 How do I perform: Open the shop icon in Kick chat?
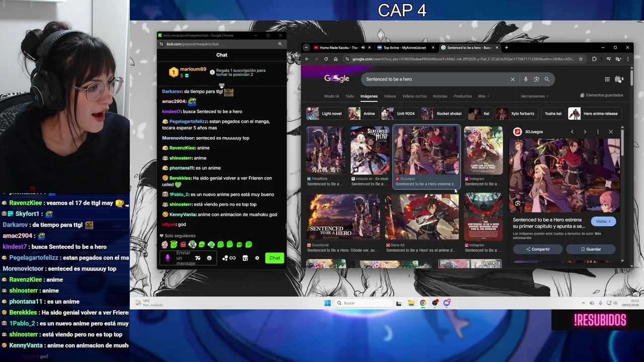(x=245, y=258)
